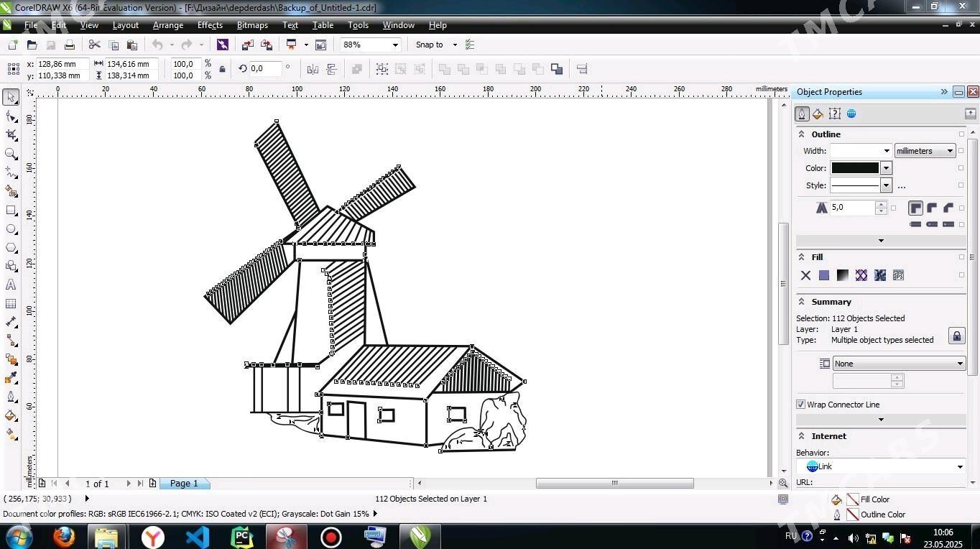The width and height of the screenshot is (980, 549).
Task: Select the Crop tool in the toolbox
Action: click(x=11, y=134)
